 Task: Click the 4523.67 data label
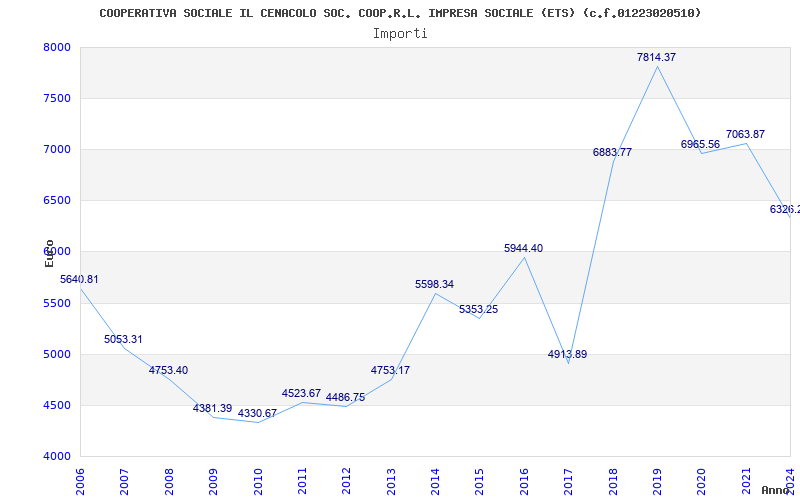[x=301, y=394]
